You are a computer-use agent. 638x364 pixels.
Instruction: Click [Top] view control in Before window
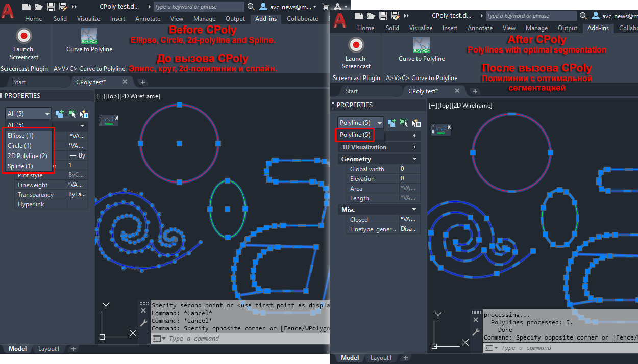tap(112, 96)
